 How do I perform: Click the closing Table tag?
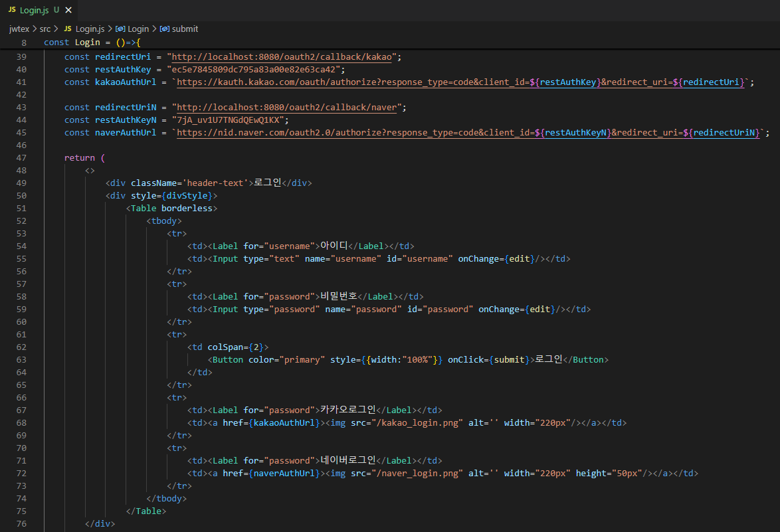tap(146, 511)
